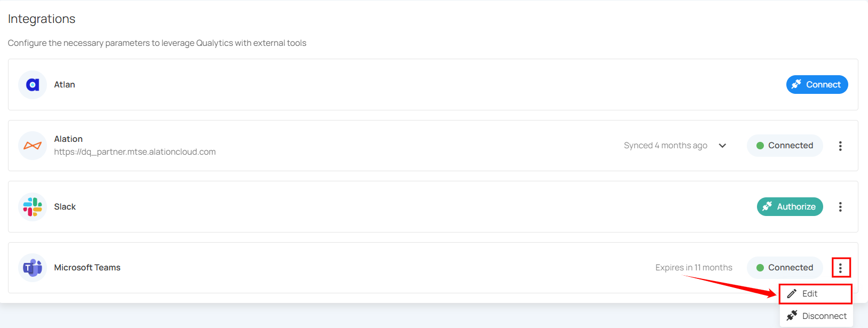Choose Disconnect from the context menu

coord(824,316)
